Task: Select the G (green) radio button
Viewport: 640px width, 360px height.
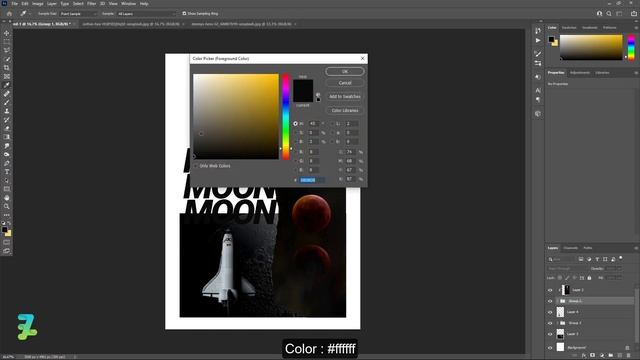Action: (x=296, y=161)
